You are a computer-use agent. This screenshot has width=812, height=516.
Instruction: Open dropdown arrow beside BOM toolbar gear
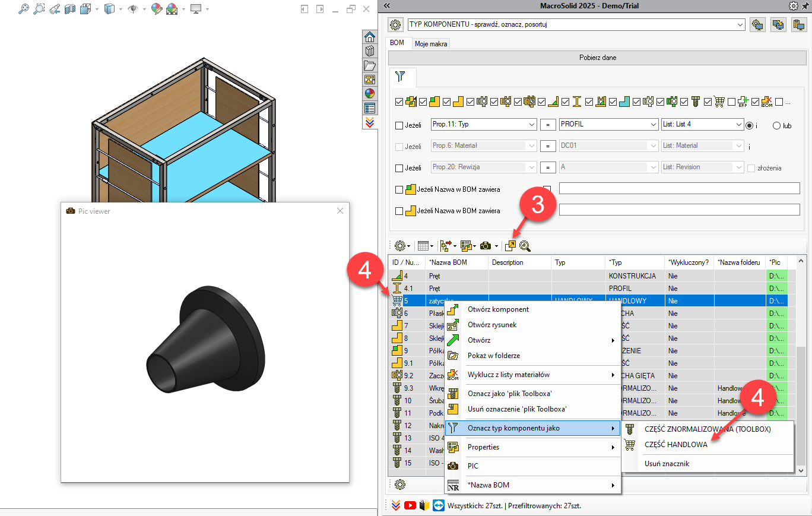(408, 246)
